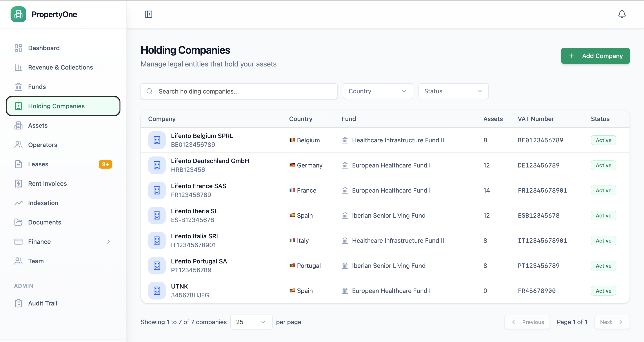Open the 25 per page dropdown
Image resolution: width=644 pixels, height=342 pixels.
[251, 322]
